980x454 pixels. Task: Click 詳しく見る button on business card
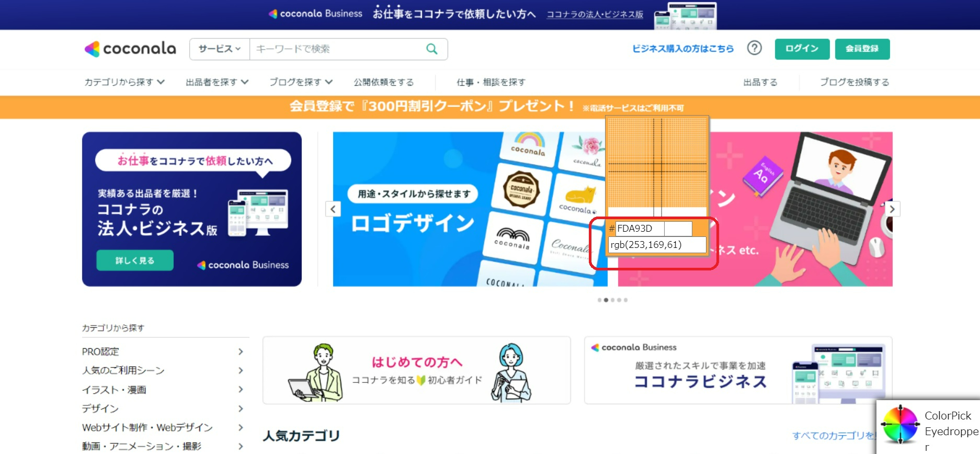click(135, 260)
